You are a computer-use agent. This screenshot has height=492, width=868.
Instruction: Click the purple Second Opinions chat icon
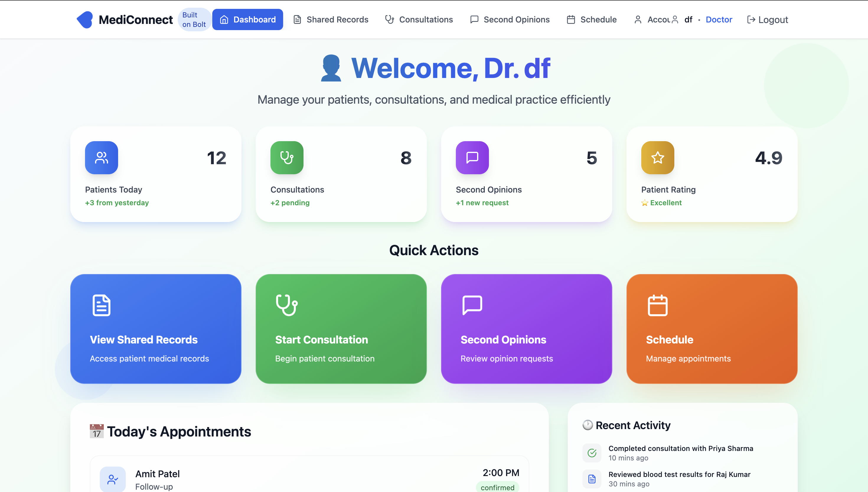(472, 157)
